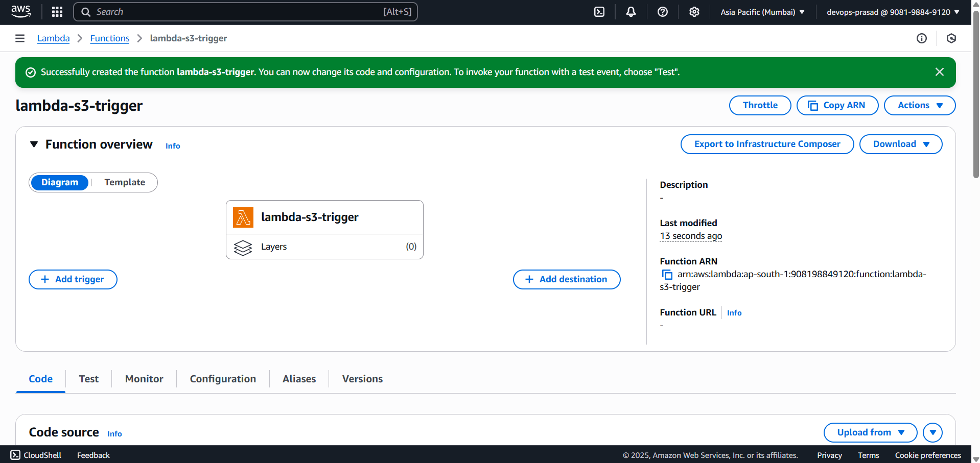Image resolution: width=980 pixels, height=463 pixels.
Task: Open account settings with the gear icon
Action: coord(694,11)
